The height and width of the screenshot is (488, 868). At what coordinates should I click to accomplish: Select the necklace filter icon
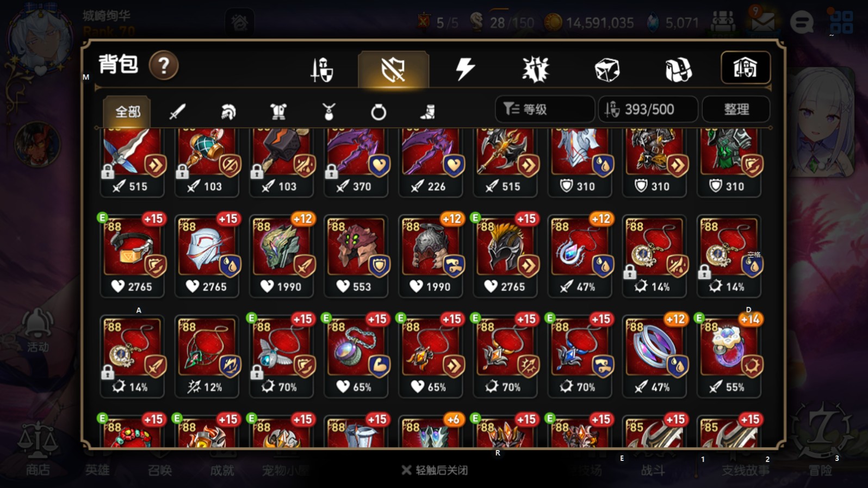pos(328,112)
